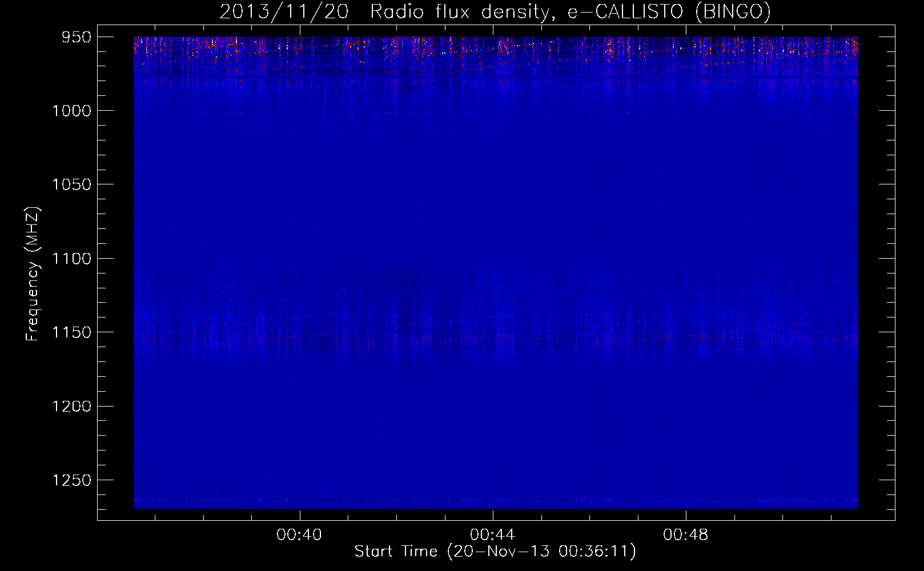Click the 1100 frequency tick label

(x=71, y=259)
